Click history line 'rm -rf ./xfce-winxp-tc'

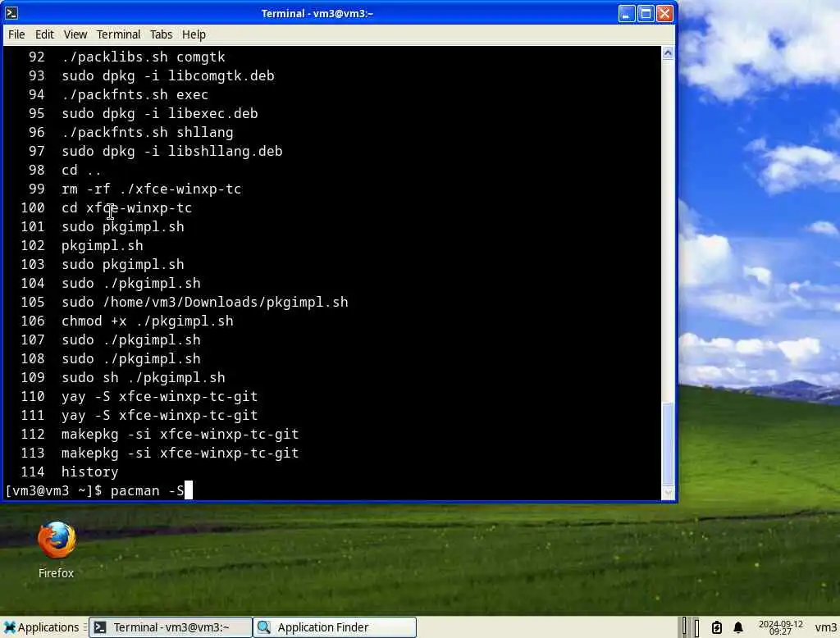[151, 189]
